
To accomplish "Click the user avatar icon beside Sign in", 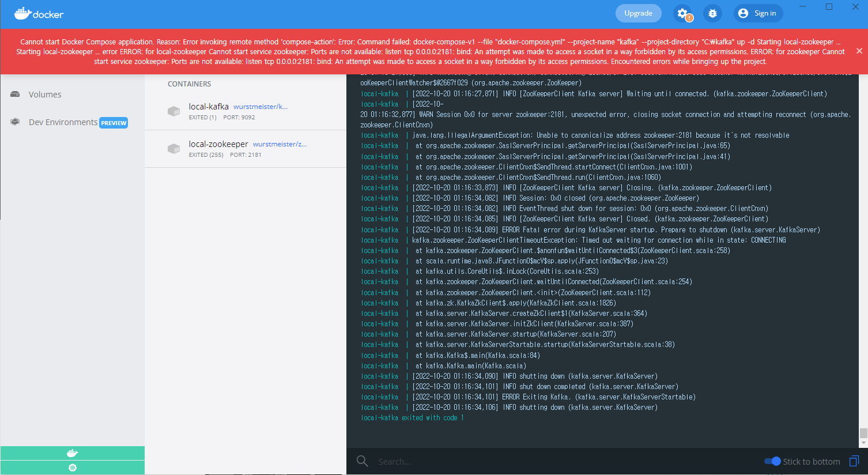I will point(743,13).
